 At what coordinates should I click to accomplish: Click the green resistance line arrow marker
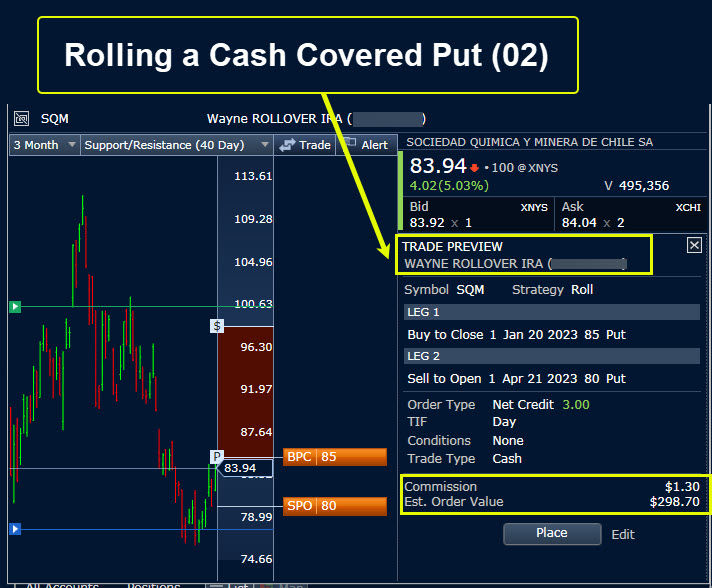pyautogui.click(x=14, y=307)
